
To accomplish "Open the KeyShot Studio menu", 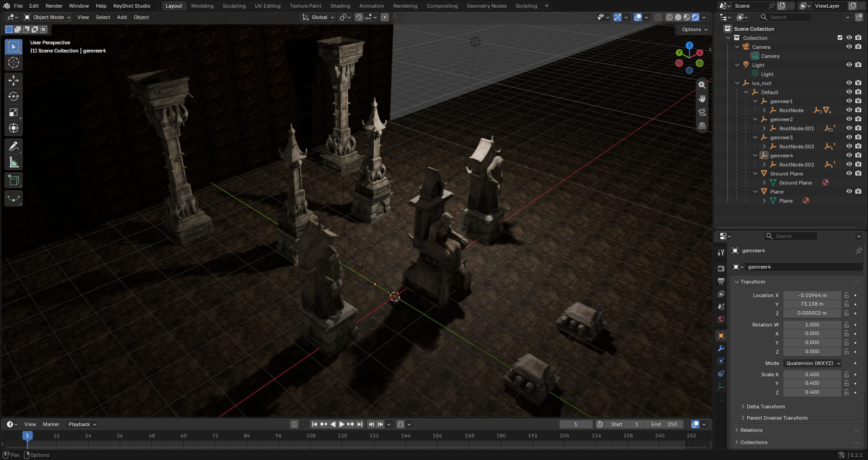I will coord(132,6).
